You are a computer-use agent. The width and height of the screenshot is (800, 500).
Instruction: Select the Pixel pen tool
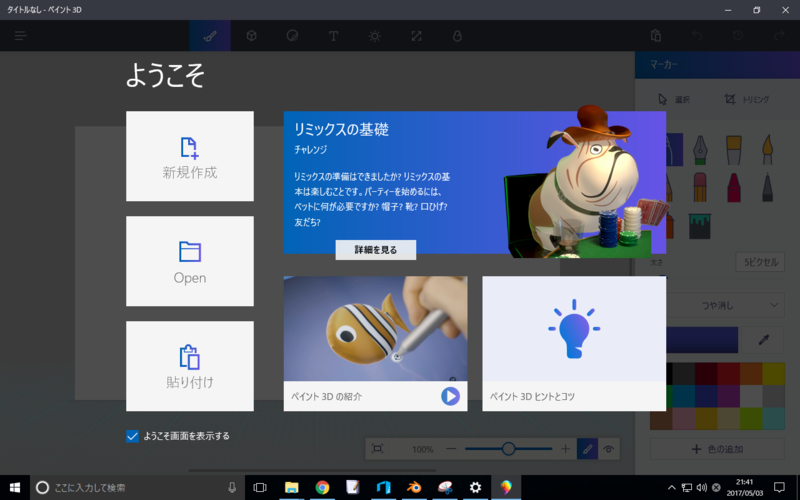tap(767, 187)
